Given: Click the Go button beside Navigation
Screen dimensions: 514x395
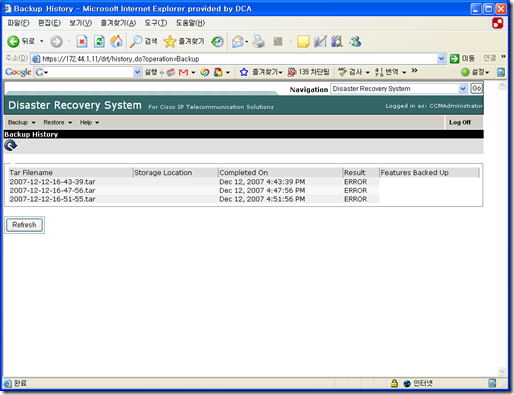Looking at the screenshot, I should [x=476, y=89].
